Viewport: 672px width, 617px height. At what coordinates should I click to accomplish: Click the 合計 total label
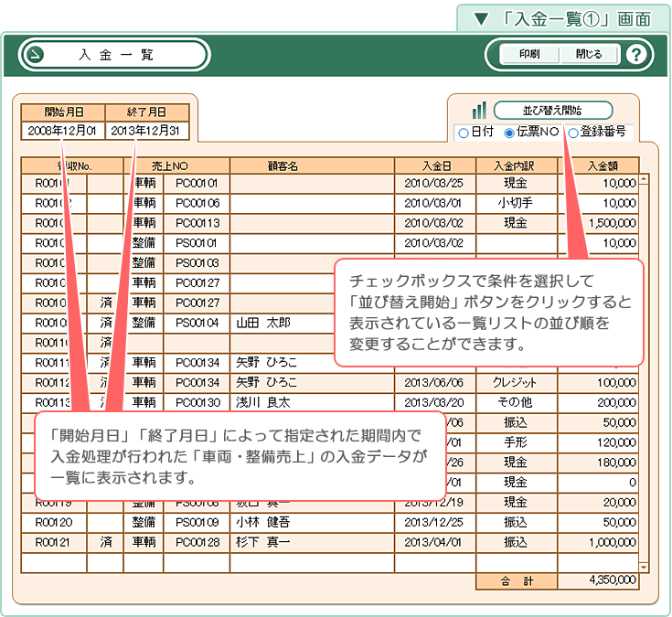tap(517, 581)
